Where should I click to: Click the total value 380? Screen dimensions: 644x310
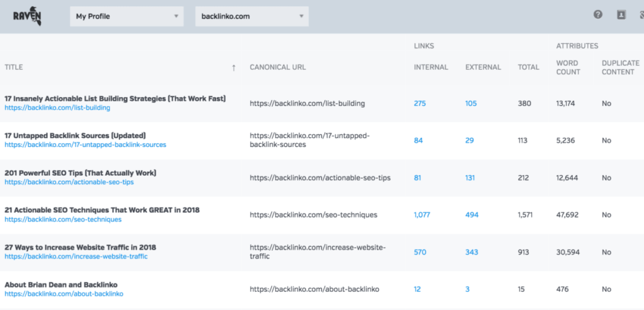click(524, 103)
